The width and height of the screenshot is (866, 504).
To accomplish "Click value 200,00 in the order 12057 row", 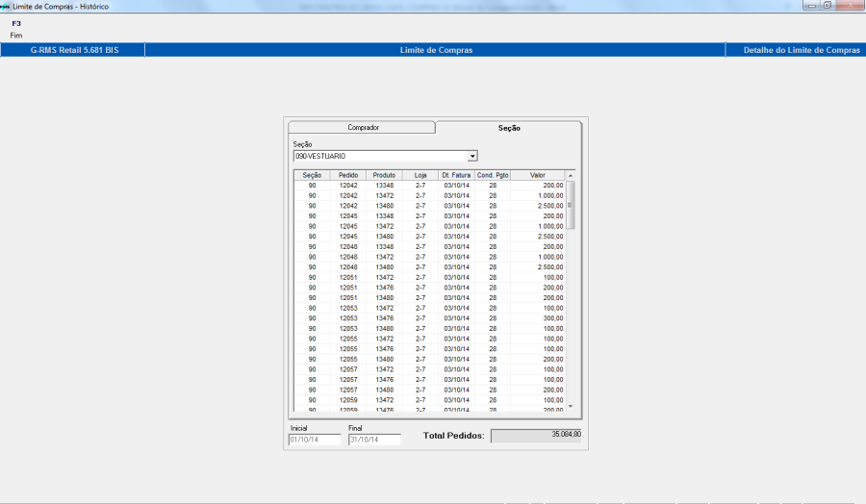I will 553,390.
